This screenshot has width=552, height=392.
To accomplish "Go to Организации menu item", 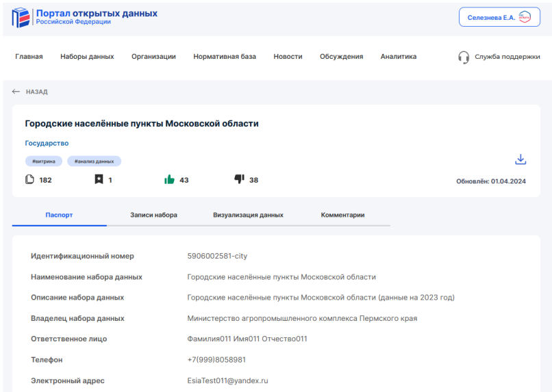I will pyautogui.click(x=153, y=57).
